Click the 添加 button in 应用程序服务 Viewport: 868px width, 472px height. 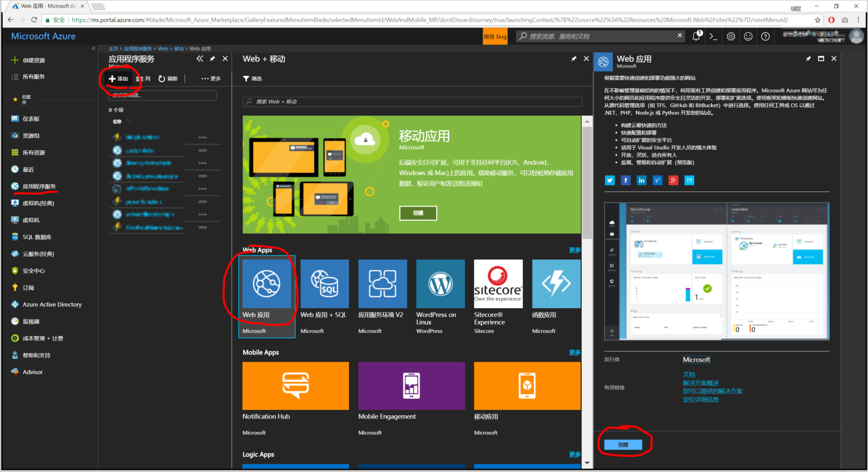[x=119, y=78]
